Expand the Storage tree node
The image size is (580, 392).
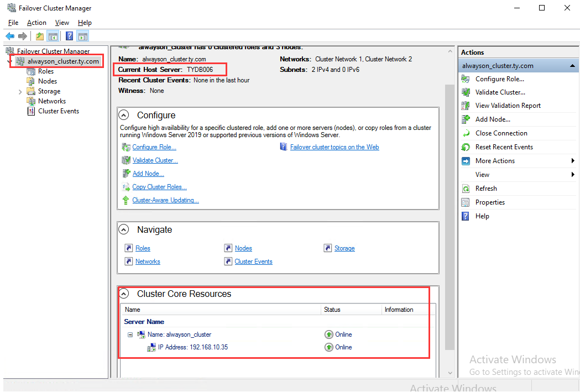[20, 92]
